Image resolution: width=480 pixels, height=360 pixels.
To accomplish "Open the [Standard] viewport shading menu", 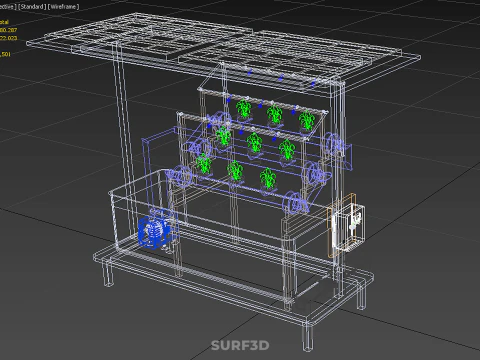I will pyautogui.click(x=32, y=7).
